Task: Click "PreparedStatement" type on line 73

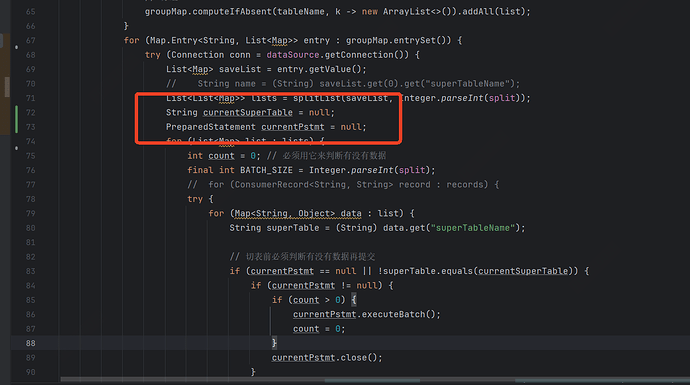Action: point(210,127)
